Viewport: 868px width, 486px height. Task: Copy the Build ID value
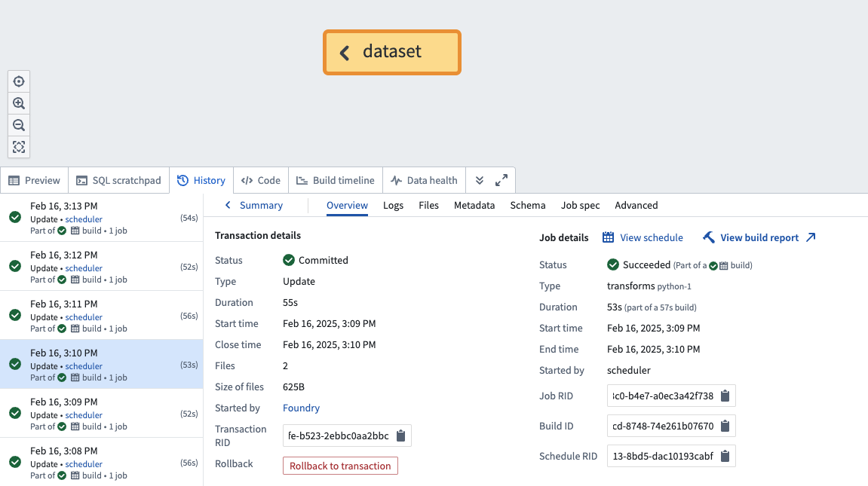click(x=725, y=426)
